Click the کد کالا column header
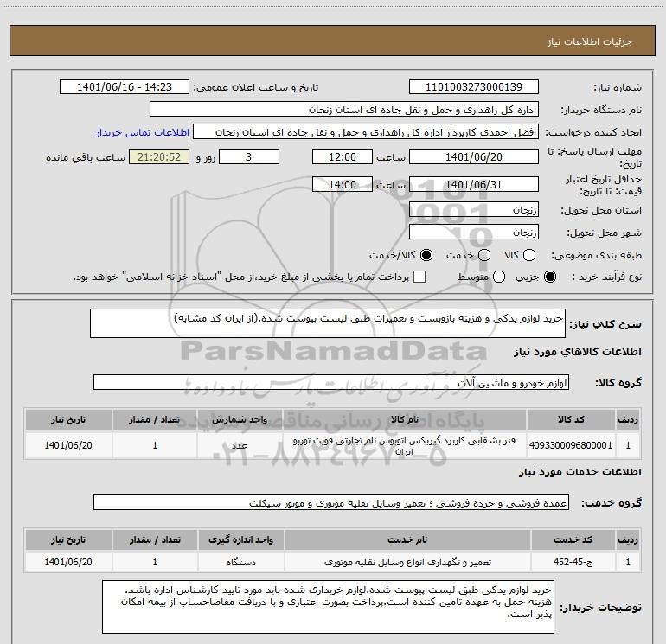Image resolution: width=666 pixels, height=644 pixels. [571, 419]
